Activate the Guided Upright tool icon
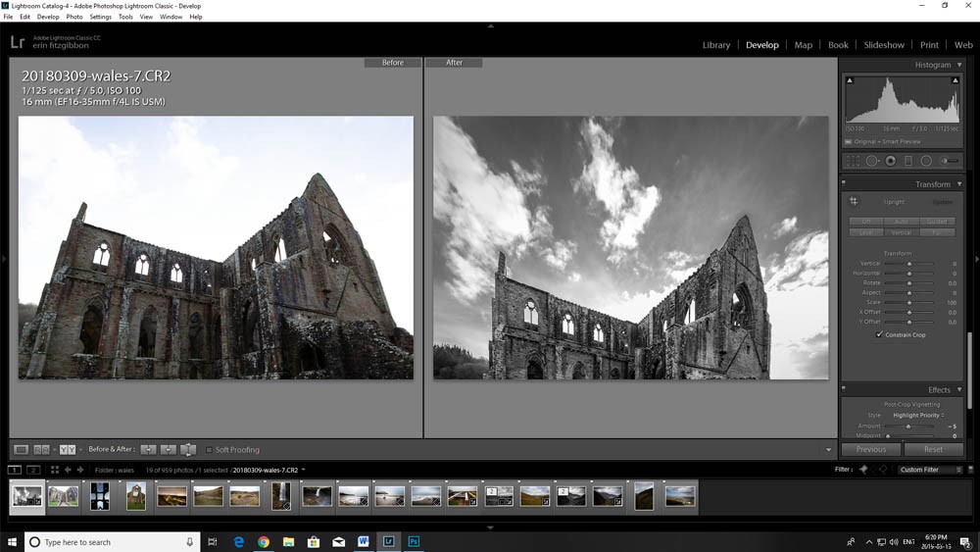 coord(854,201)
